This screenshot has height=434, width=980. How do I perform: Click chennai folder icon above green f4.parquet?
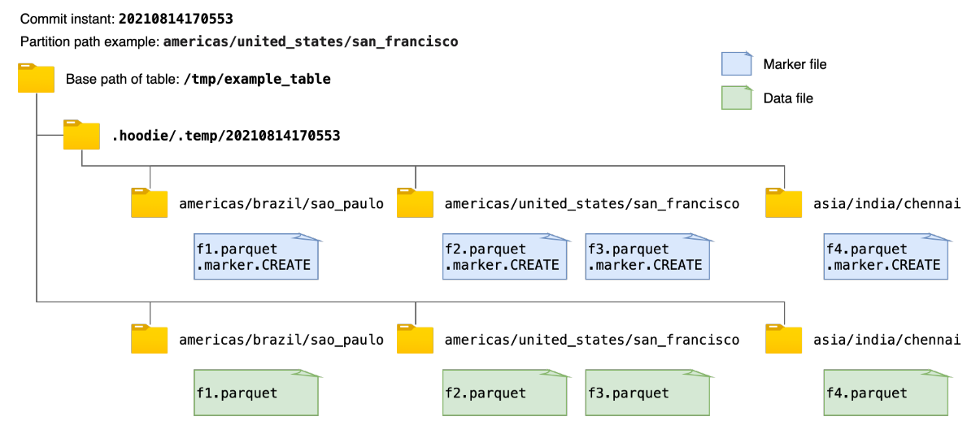[784, 339]
